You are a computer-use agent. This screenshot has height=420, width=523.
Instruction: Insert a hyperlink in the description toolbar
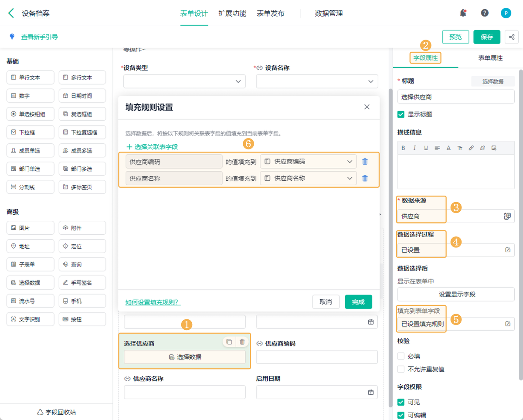(471, 148)
